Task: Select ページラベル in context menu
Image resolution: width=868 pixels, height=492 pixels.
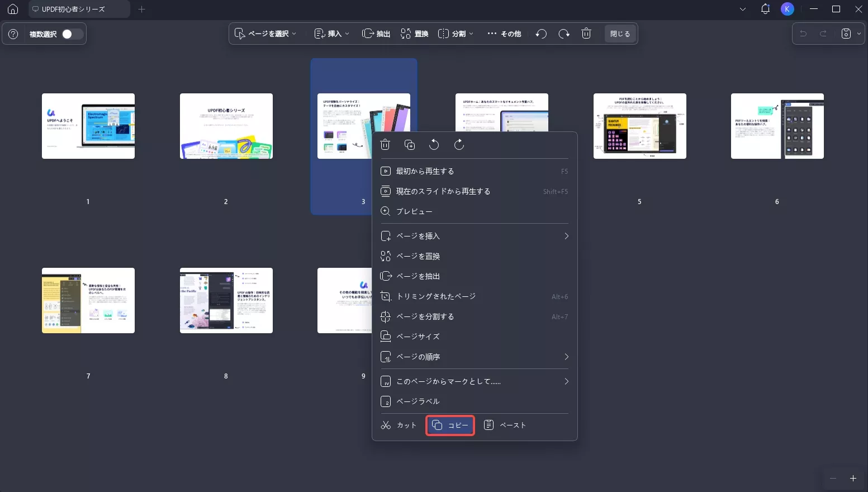Action: point(475,401)
